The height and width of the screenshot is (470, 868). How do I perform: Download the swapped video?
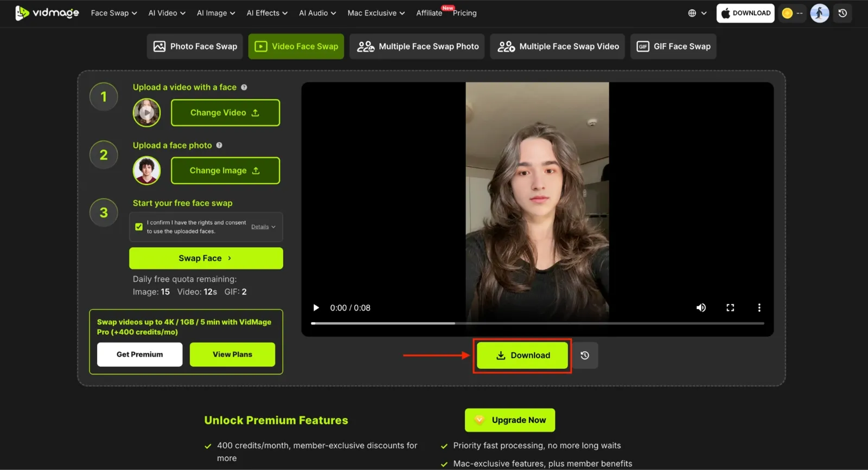point(522,356)
